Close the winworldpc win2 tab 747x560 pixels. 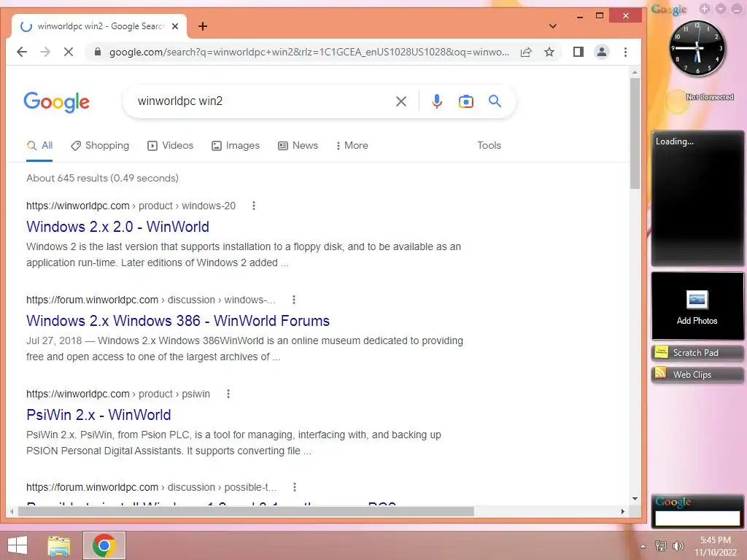(x=175, y=26)
